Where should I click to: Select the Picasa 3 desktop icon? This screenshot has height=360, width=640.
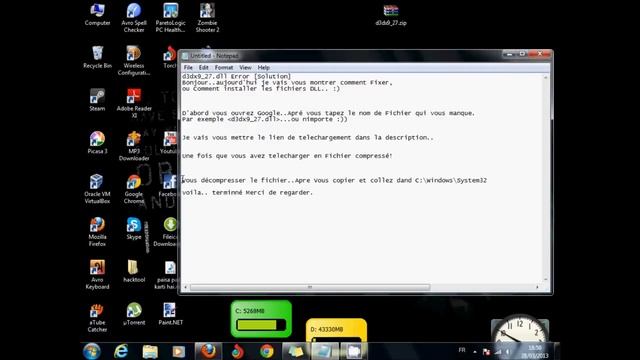click(x=97, y=143)
